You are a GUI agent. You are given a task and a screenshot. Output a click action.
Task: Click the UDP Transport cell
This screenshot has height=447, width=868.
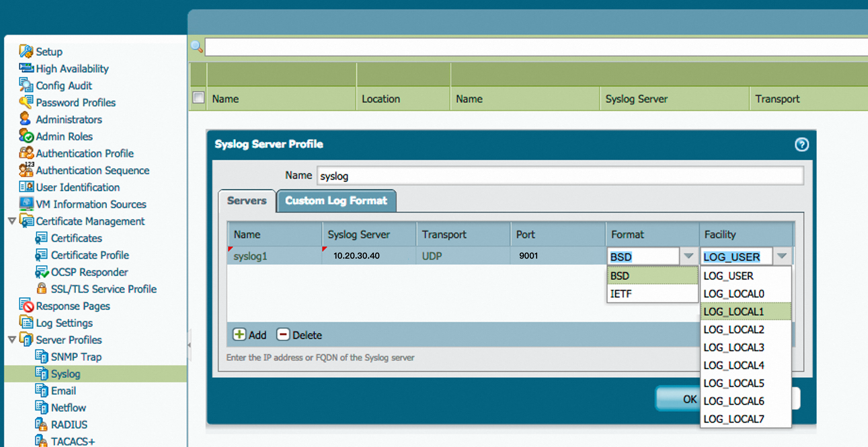coord(463,255)
